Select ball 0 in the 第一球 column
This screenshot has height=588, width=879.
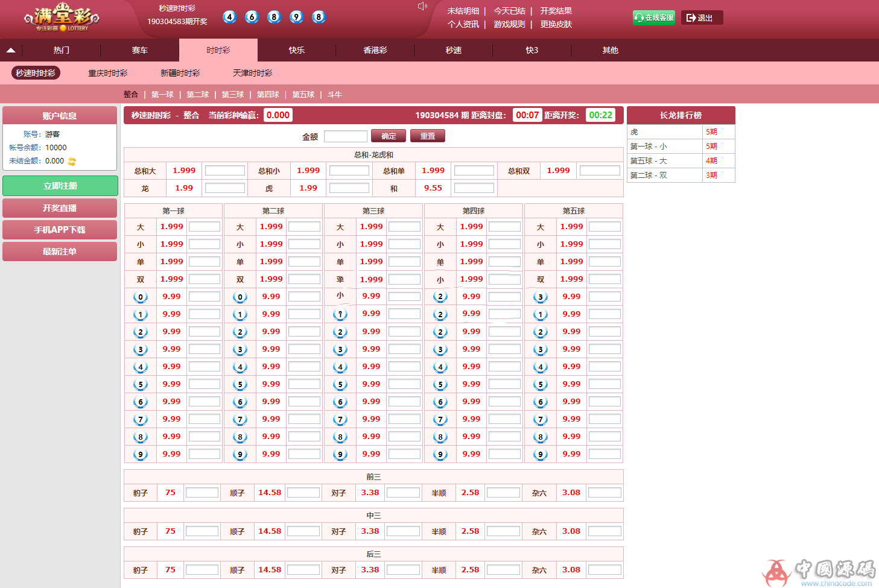click(141, 297)
